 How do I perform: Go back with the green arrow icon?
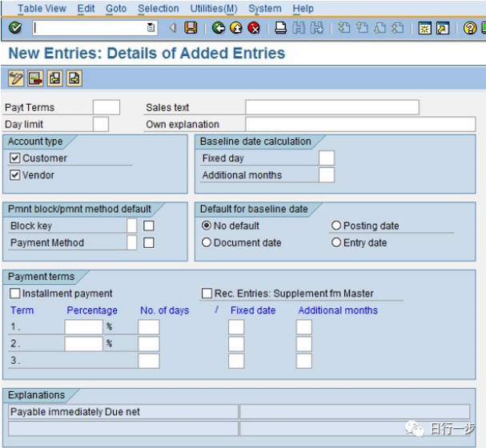pyautogui.click(x=219, y=28)
